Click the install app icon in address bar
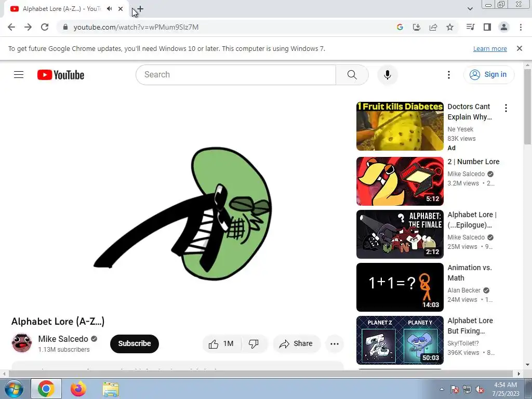 [416, 27]
